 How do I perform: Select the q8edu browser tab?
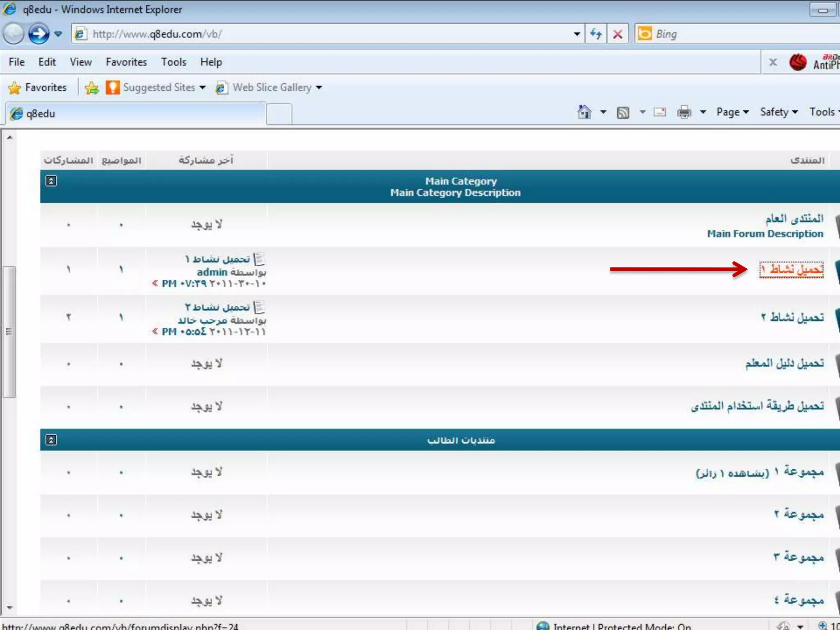(x=135, y=114)
